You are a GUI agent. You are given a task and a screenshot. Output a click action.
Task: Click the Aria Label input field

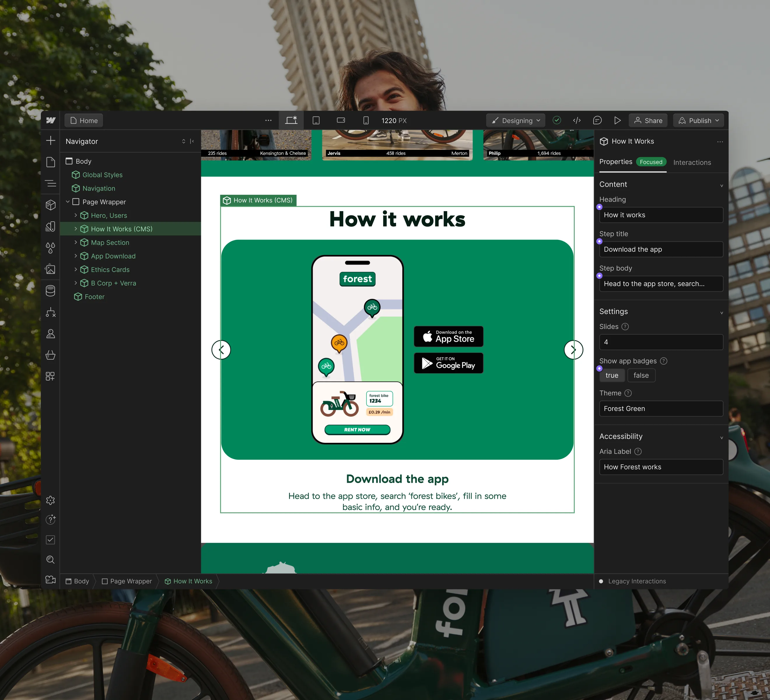pyautogui.click(x=661, y=467)
